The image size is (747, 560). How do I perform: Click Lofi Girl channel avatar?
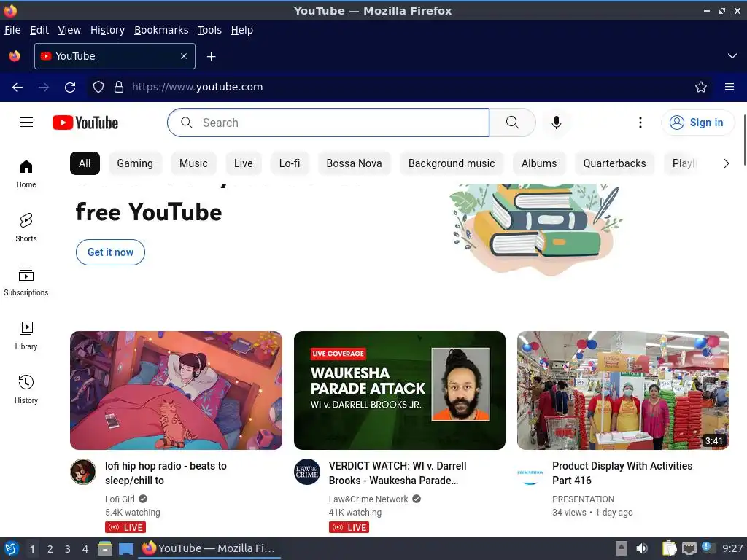point(83,472)
